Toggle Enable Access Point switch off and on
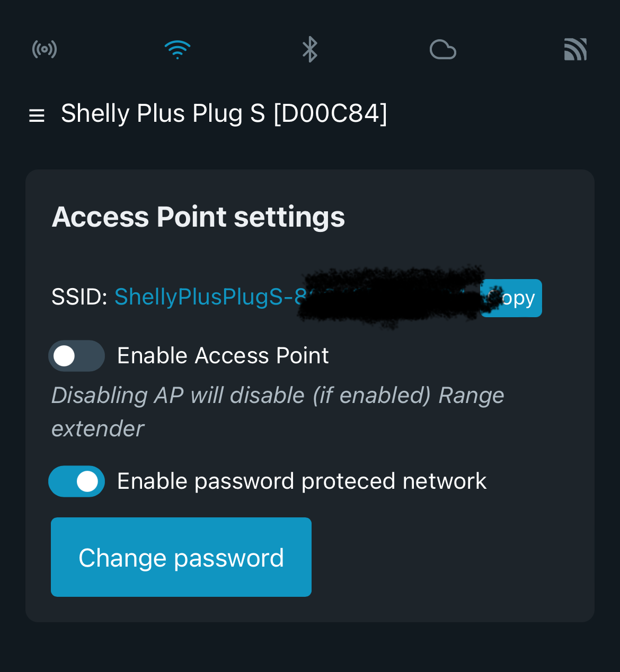 tap(76, 355)
